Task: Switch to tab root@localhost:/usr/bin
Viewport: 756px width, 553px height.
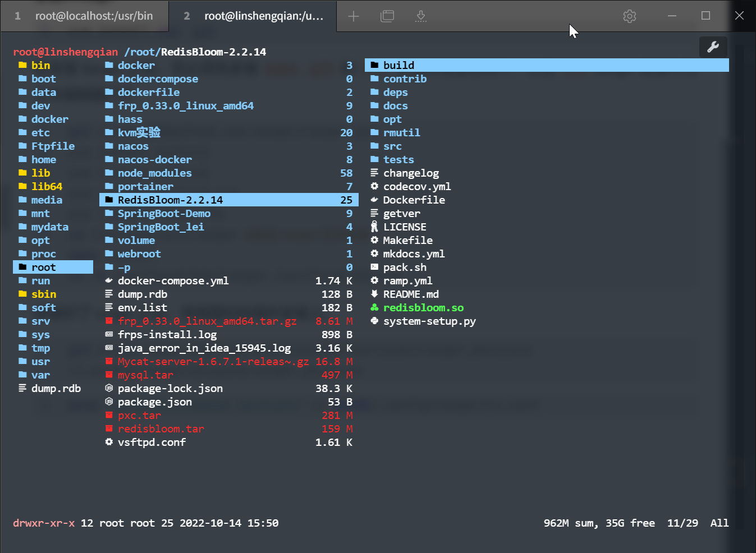Action: point(84,16)
